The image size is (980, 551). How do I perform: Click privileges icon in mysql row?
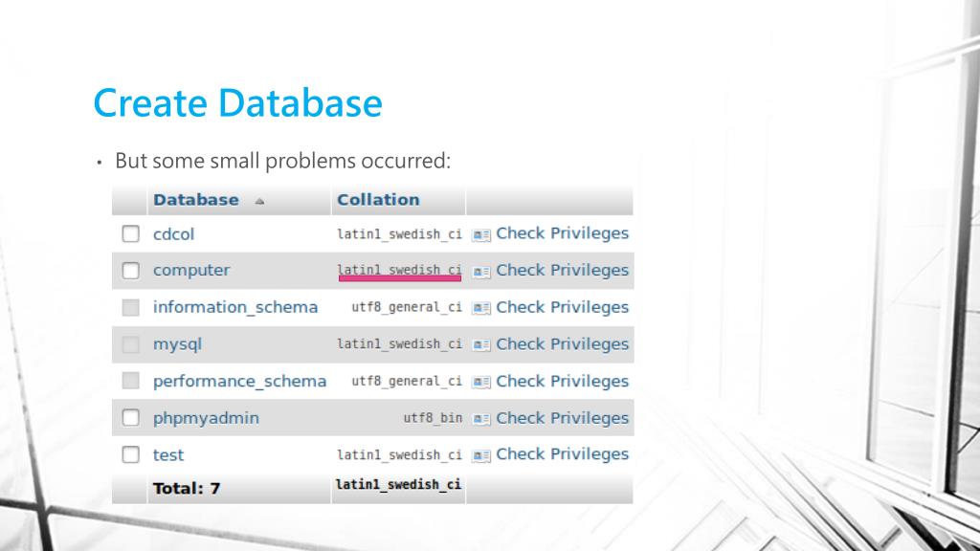coord(481,345)
